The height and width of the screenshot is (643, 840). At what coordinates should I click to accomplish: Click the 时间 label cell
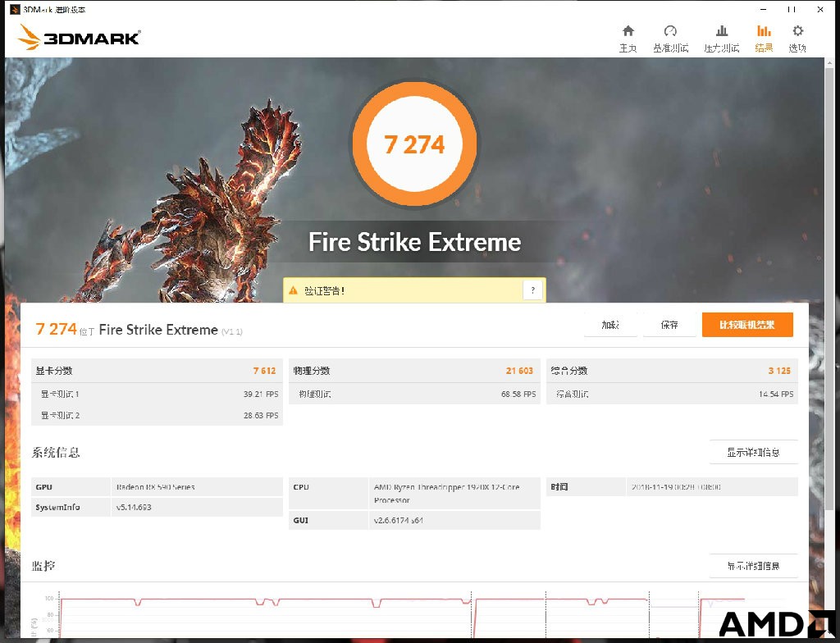tap(586, 487)
